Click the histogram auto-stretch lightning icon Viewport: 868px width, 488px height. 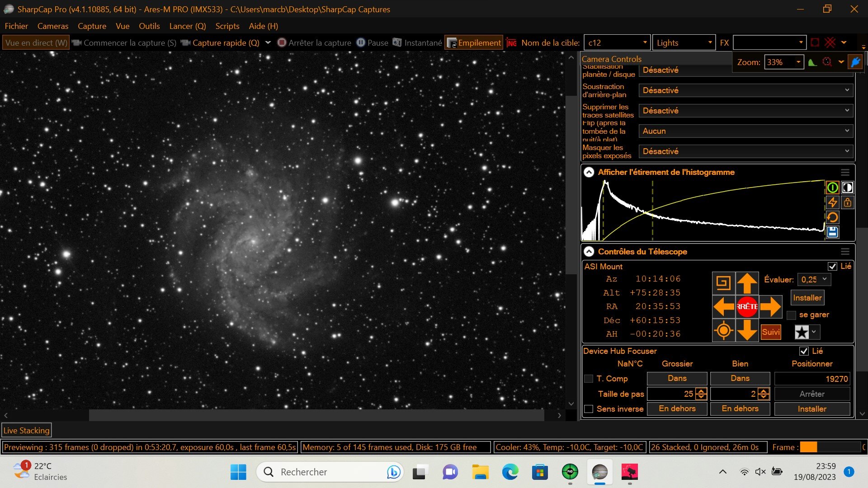coord(832,202)
